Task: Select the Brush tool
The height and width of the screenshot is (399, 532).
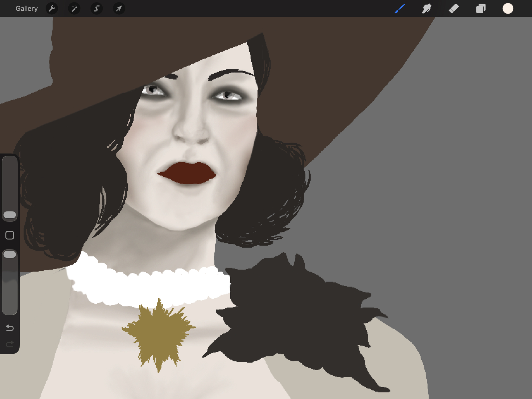Action: point(400,9)
